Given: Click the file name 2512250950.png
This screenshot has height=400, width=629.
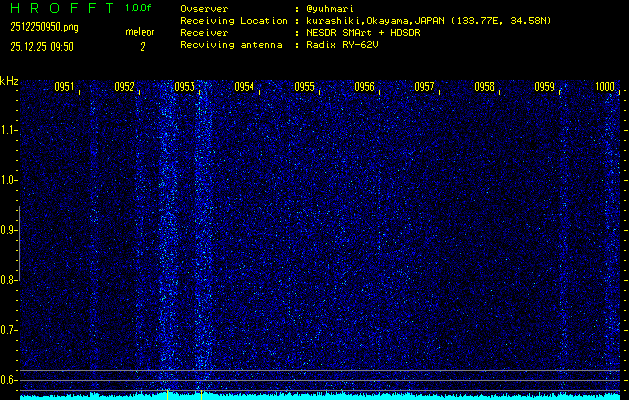Looking at the screenshot, I should [x=45, y=27].
